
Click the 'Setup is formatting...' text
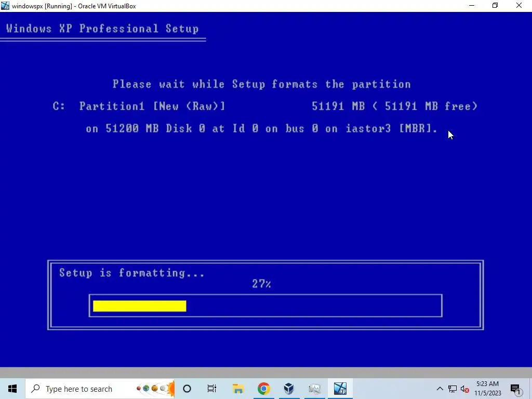click(132, 273)
